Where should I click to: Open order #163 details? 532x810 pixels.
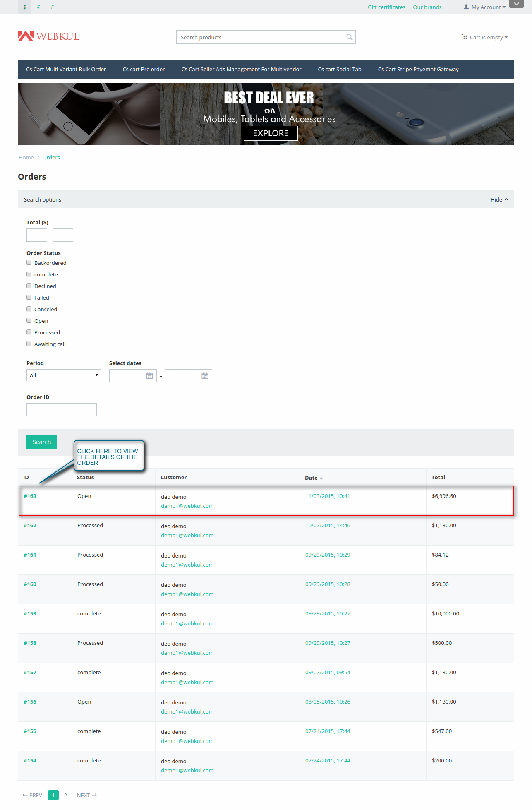(x=30, y=496)
